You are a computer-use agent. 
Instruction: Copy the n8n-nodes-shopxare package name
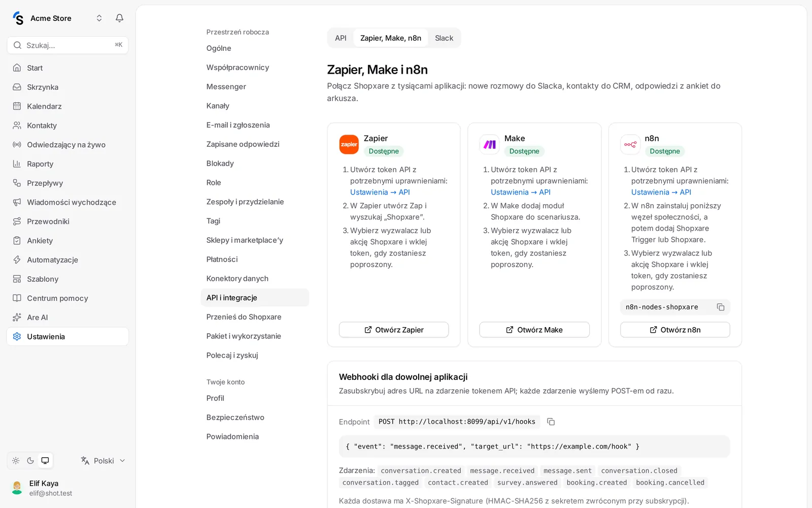(x=720, y=307)
